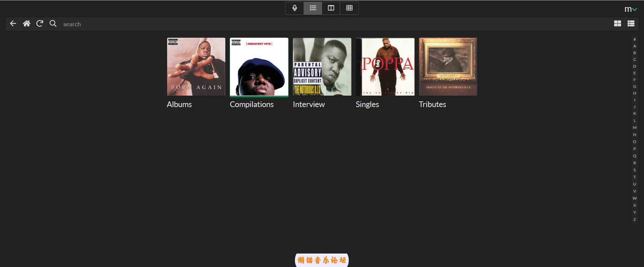Image resolution: width=644 pixels, height=267 pixels.
Task: Jump to # in alphabet index
Action: point(635,39)
